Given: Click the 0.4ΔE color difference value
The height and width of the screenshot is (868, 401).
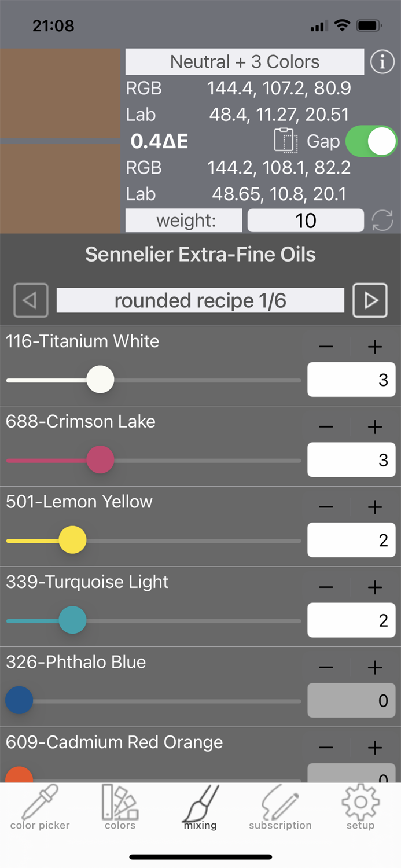Looking at the screenshot, I should pyautogui.click(x=159, y=141).
